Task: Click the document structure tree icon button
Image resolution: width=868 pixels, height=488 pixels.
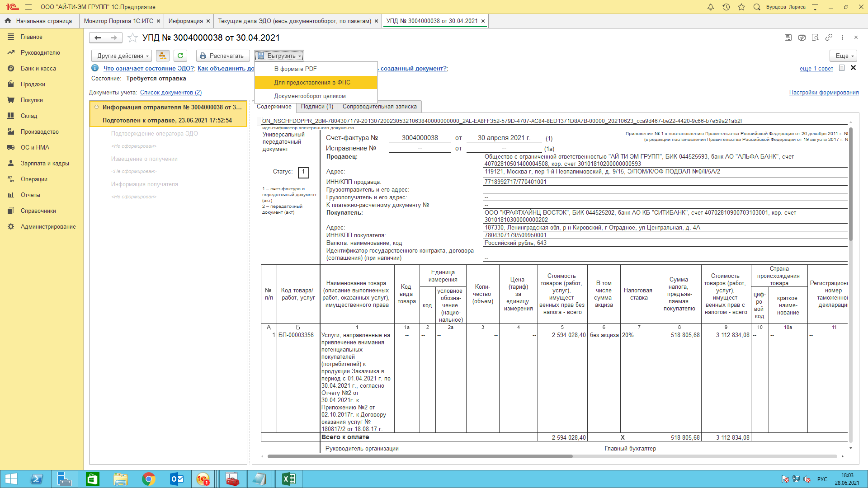Action: (x=162, y=56)
